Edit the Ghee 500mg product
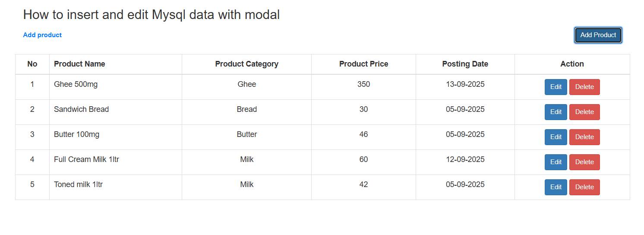The width and height of the screenshot is (644, 235). point(556,87)
